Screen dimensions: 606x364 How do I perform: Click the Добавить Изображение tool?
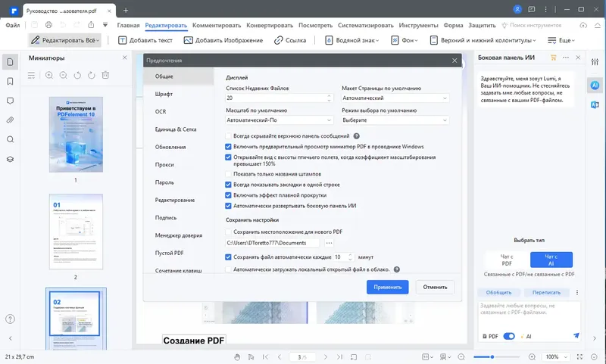coord(223,40)
